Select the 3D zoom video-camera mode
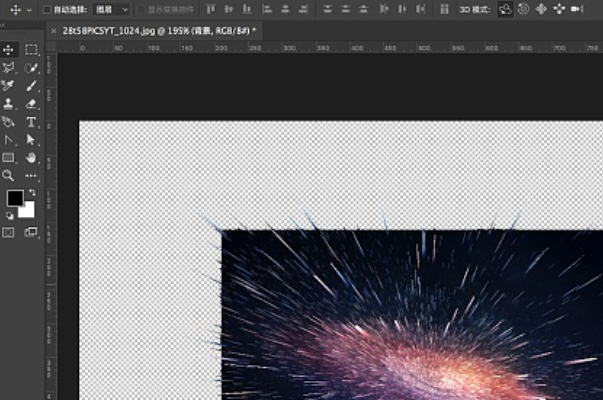Image resolution: width=603 pixels, height=400 pixels. point(578,9)
